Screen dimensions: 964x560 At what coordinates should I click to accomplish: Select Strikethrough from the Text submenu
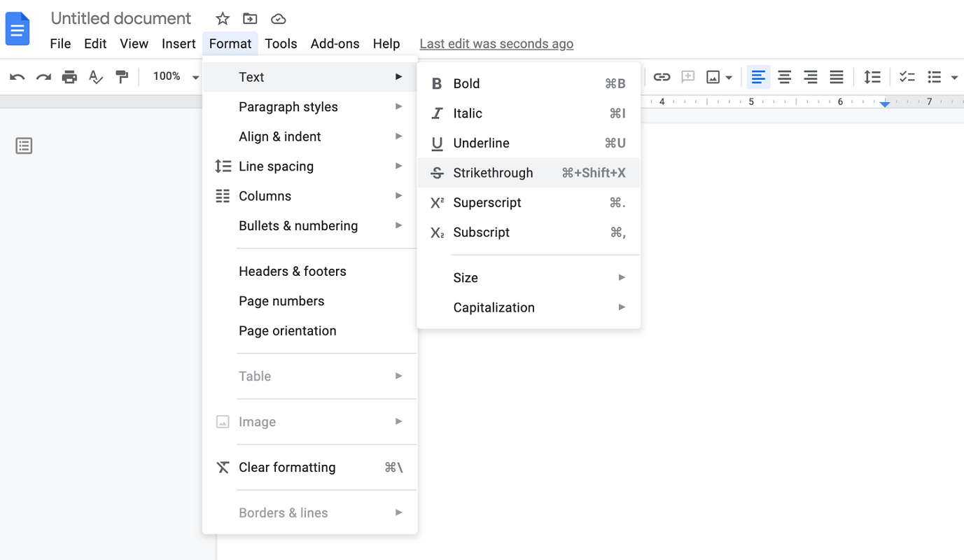(x=493, y=172)
